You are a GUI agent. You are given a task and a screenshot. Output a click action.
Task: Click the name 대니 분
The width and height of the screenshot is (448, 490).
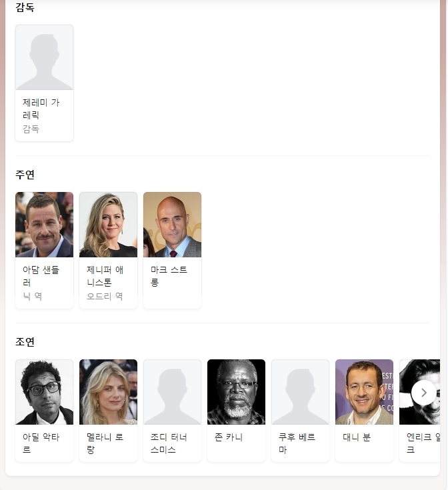[357, 437]
